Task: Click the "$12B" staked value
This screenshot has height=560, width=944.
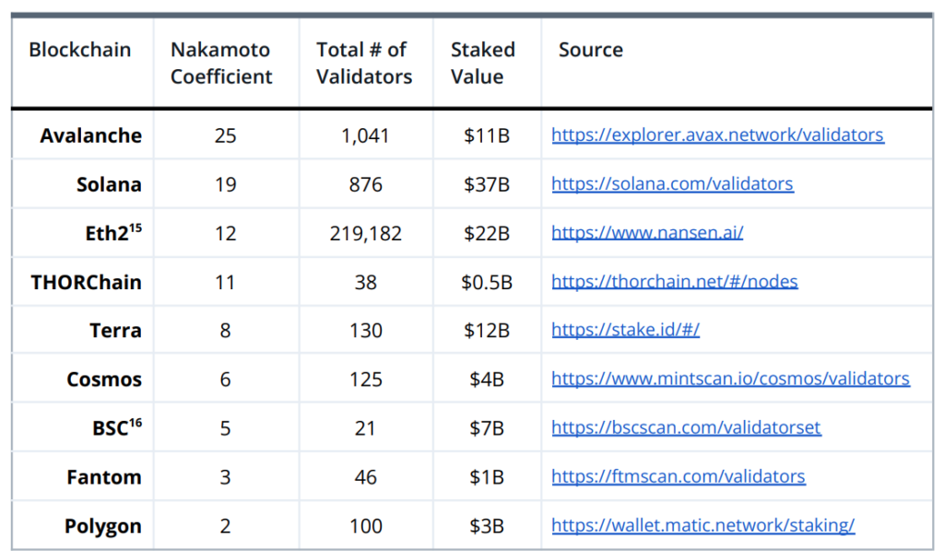Action: coord(487,331)
